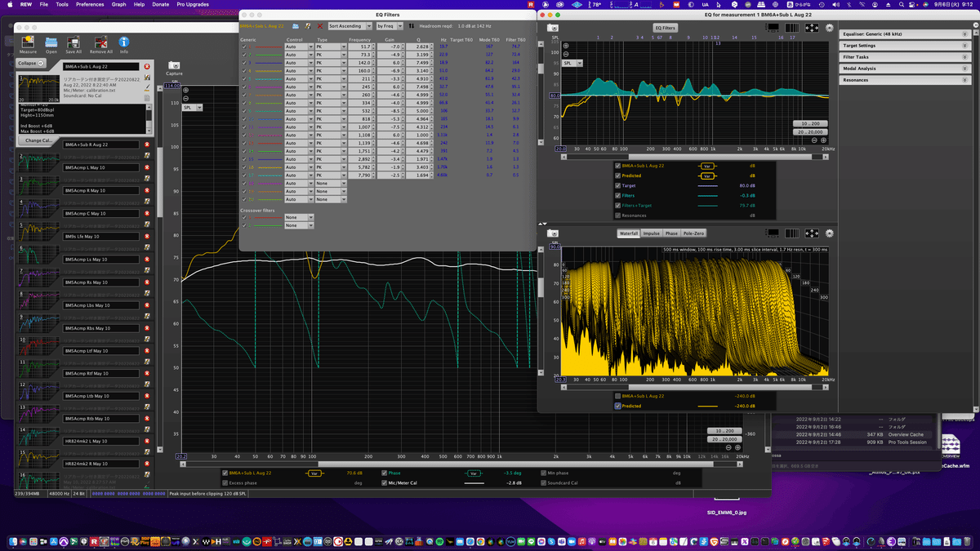Open the Sort Ascending dropdown

tap(350, 26)
